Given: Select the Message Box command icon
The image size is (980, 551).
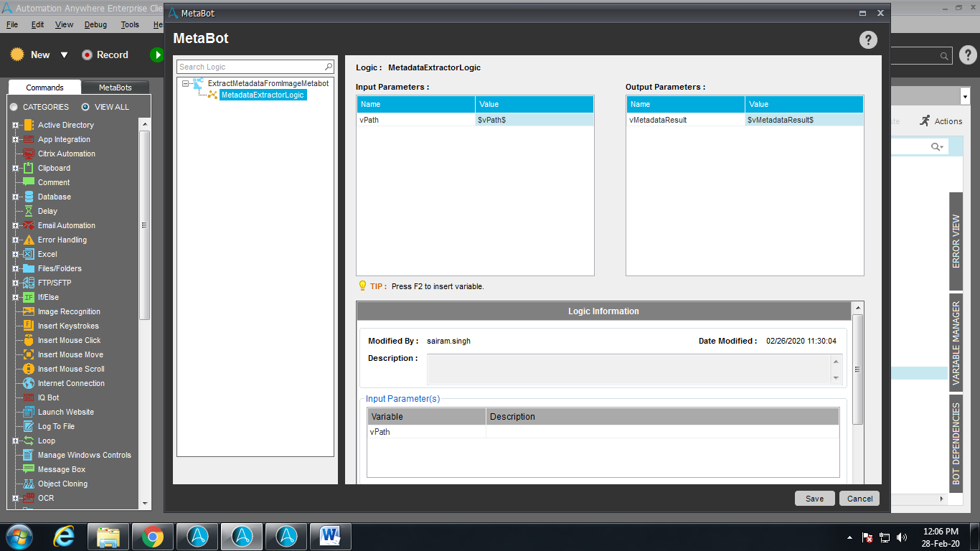Looking at the screenshot, I should (x=29, y=469).
